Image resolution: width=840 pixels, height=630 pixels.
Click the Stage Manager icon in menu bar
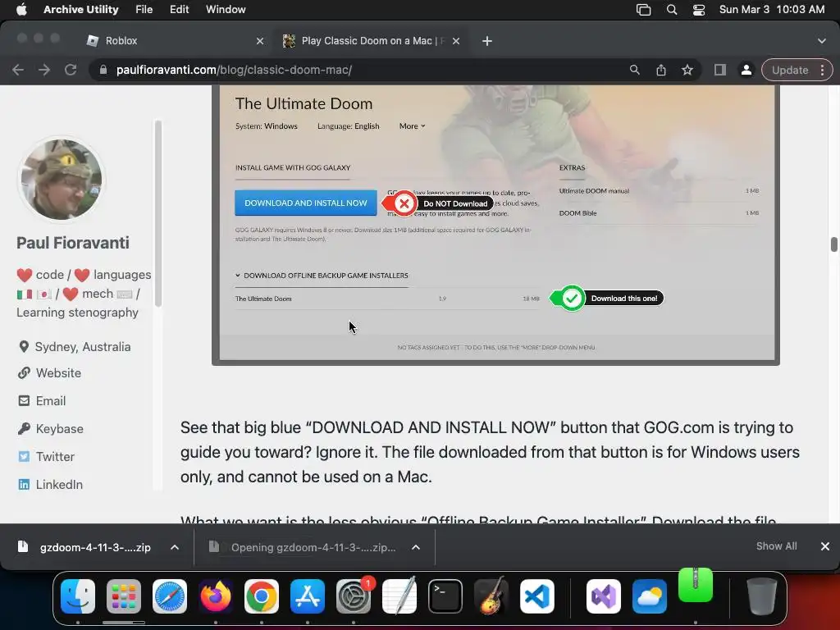(643, 9)
